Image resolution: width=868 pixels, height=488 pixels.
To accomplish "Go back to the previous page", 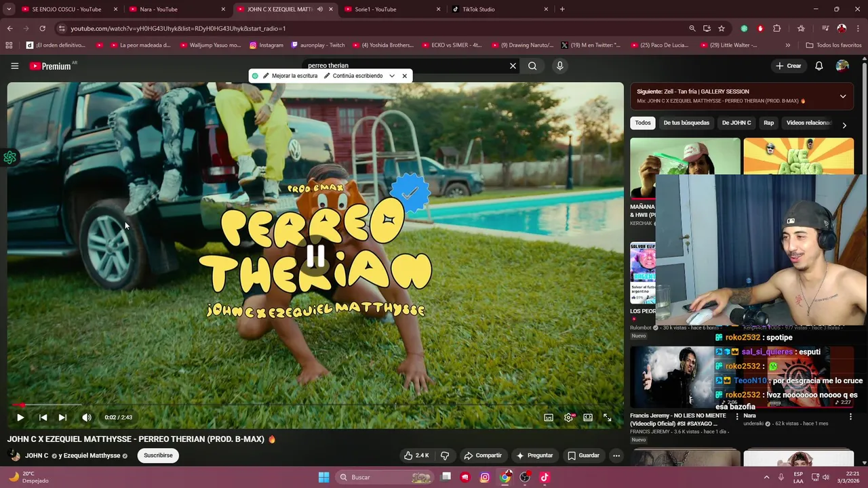I will [x=9, y=28].
